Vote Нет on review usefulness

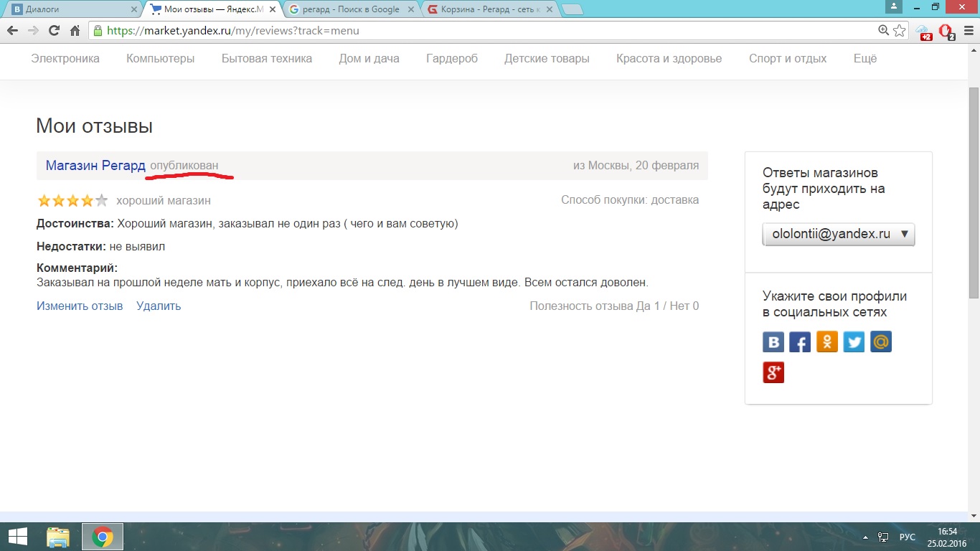pos(684,306)
